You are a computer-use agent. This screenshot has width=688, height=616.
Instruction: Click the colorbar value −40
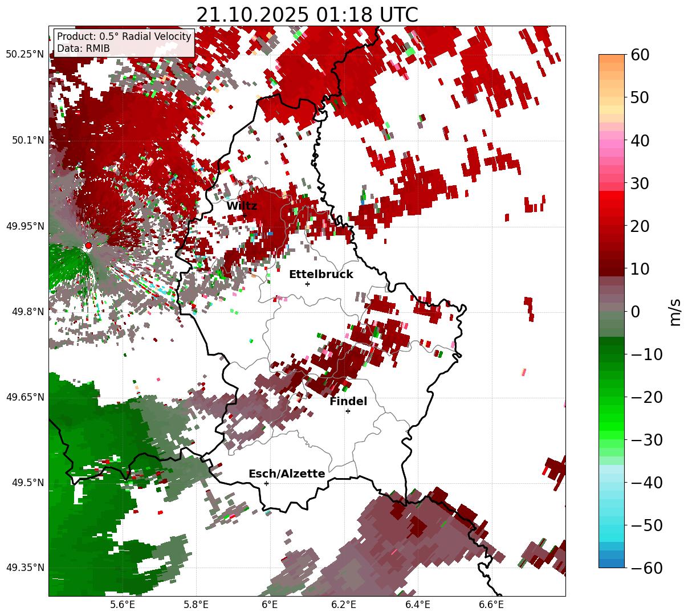pos(646,483)
